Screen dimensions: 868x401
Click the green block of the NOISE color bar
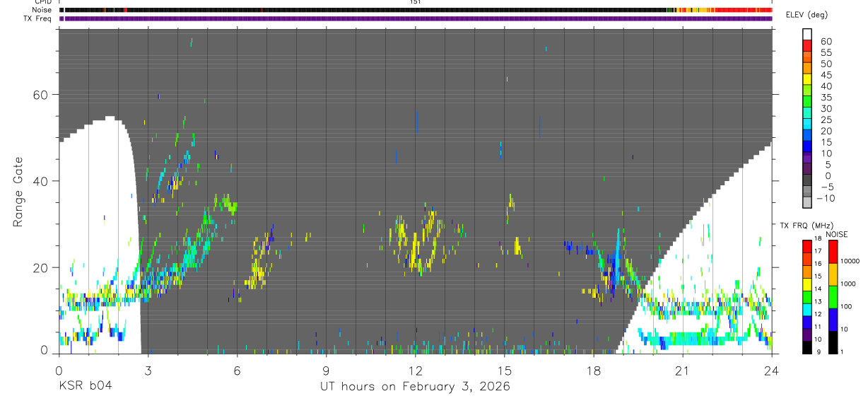pos(833,297)
